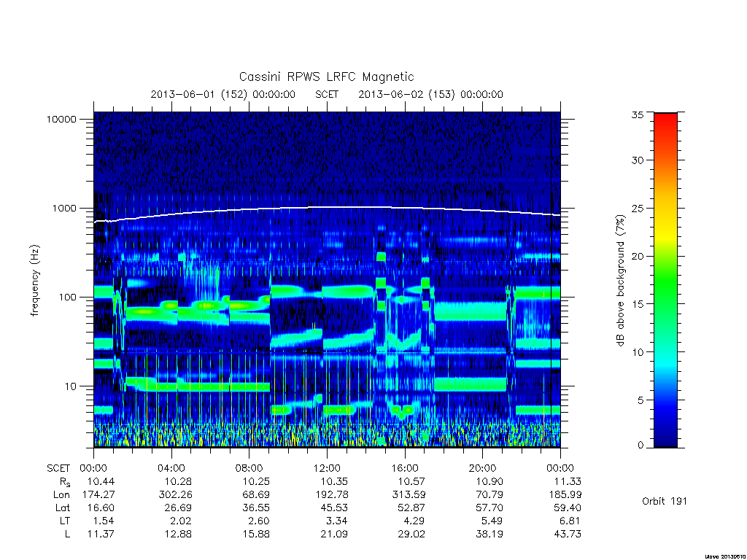Screen dimensions: 747x560
Task: Click the L-shell value "21.09"
Action: 334,534
